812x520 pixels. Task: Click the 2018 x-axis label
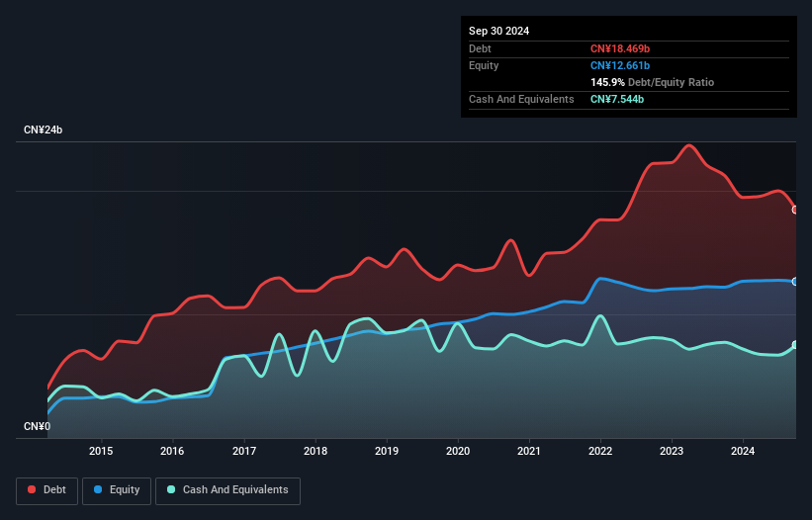click(x=316, y=451)
